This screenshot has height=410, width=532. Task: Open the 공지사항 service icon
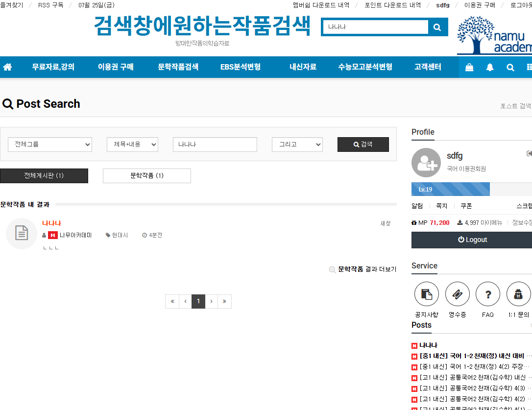(427, 294)
